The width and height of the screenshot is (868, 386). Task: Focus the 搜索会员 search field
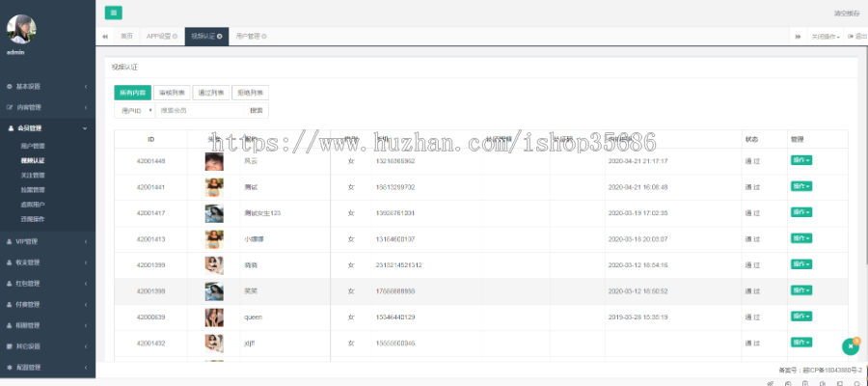click(x=200, y=111)
